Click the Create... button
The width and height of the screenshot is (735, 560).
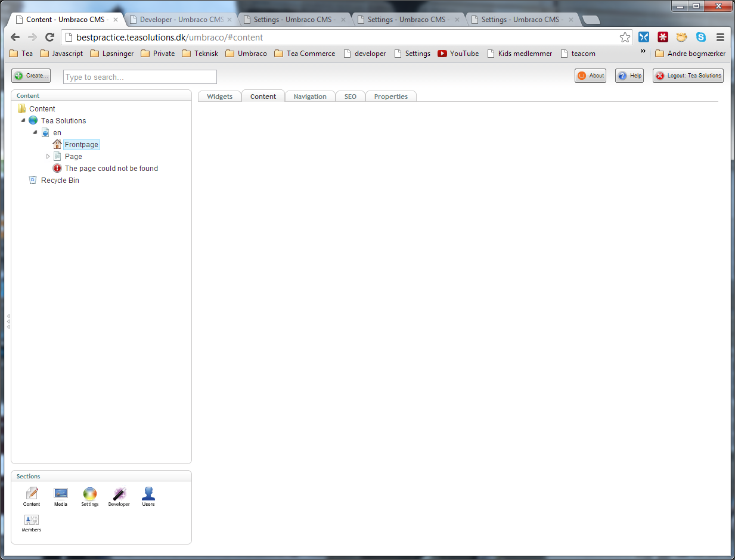coord(31,76)
